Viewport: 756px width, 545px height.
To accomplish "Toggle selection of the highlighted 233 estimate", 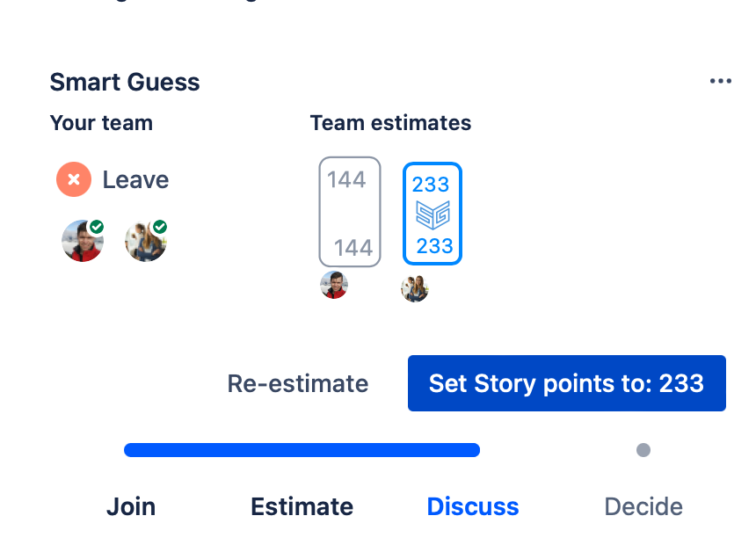I will click(433, 213).
